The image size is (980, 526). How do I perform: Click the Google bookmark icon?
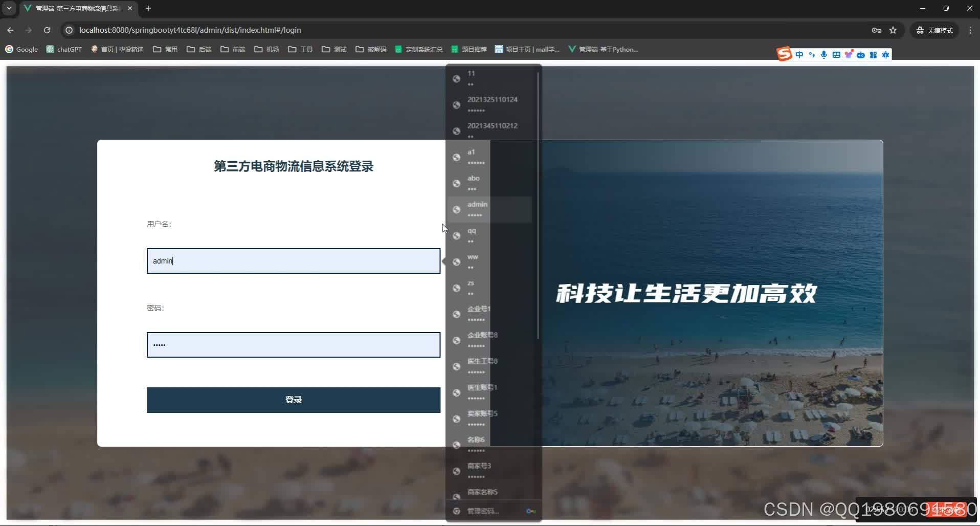pos(9,49)
